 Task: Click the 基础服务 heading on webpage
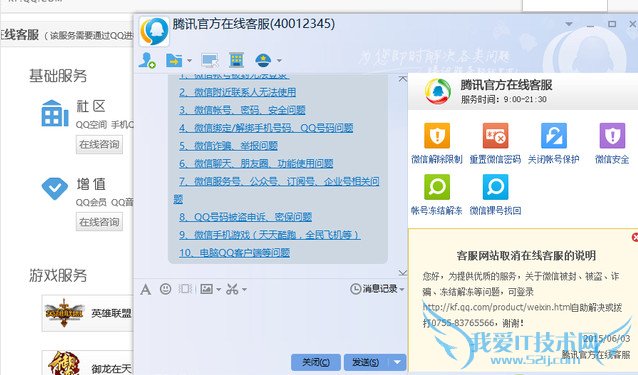pos(58,76)
